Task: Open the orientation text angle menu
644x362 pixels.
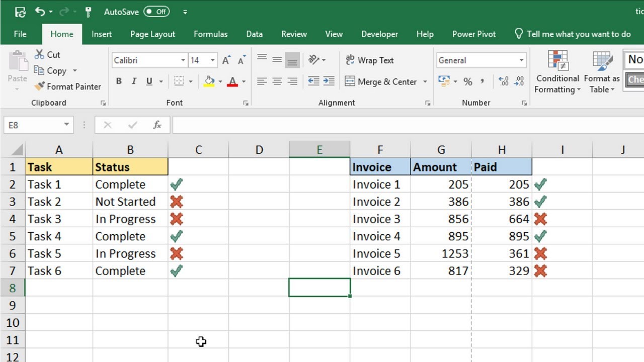Action: [317, 60]
